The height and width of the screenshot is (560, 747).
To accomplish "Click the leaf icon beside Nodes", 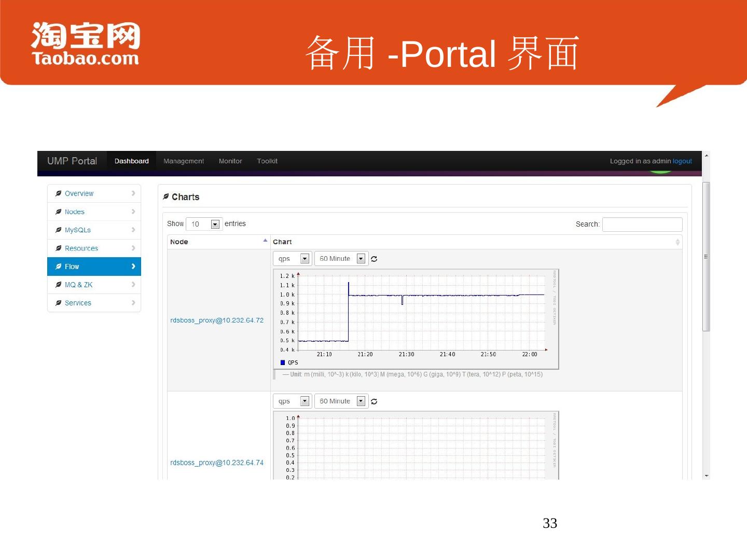I will 59,212.
